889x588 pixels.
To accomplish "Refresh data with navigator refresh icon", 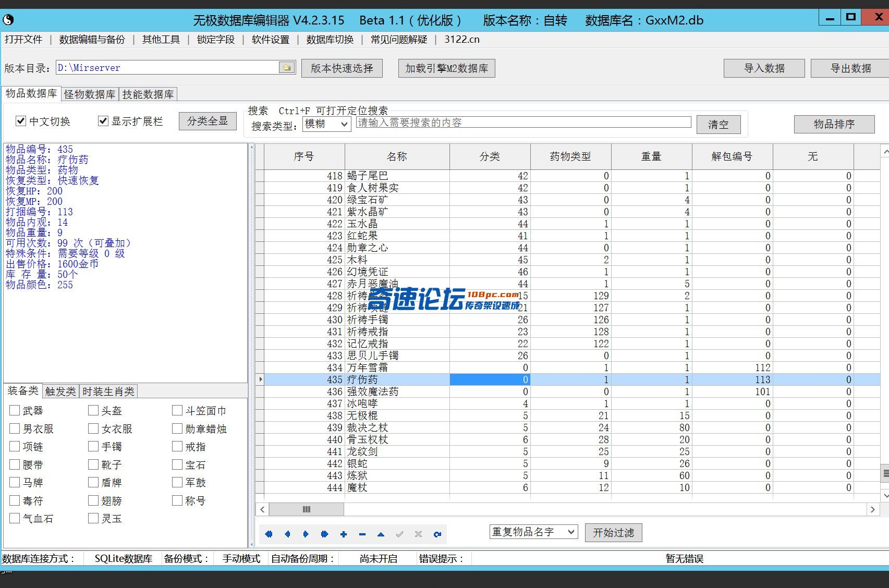I will coord(437,534).
